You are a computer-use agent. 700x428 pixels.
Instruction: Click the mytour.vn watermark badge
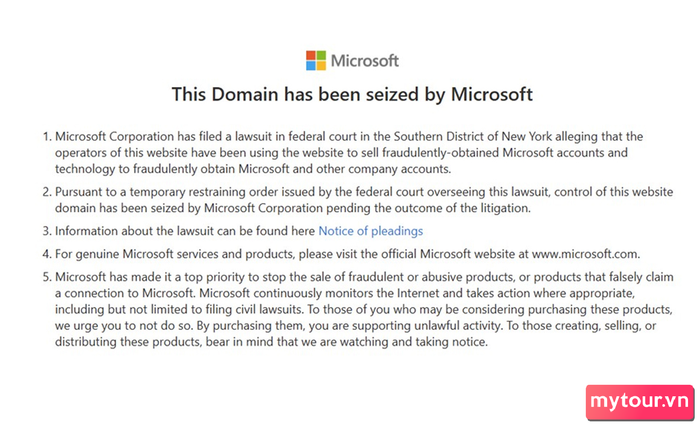pos(640,402)
